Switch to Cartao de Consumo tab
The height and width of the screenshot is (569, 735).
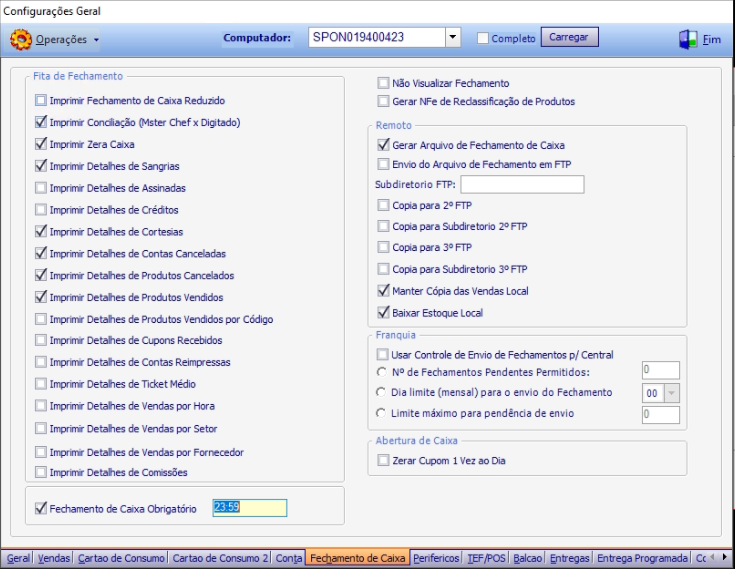click(x=121, y=558)
